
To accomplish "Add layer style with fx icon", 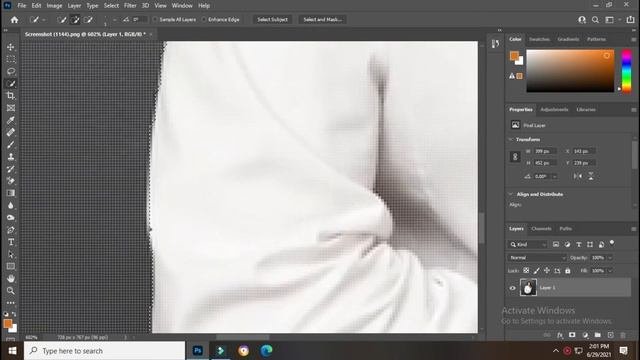I will tap(560, 335).
